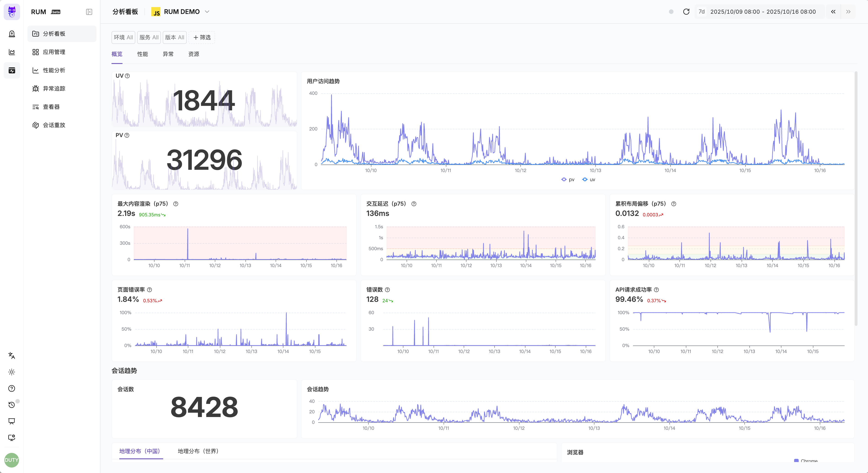Switch to 地理分布（世界）tab
The width and height of the screenshot is (868, 473).
(x=198, y=451)
